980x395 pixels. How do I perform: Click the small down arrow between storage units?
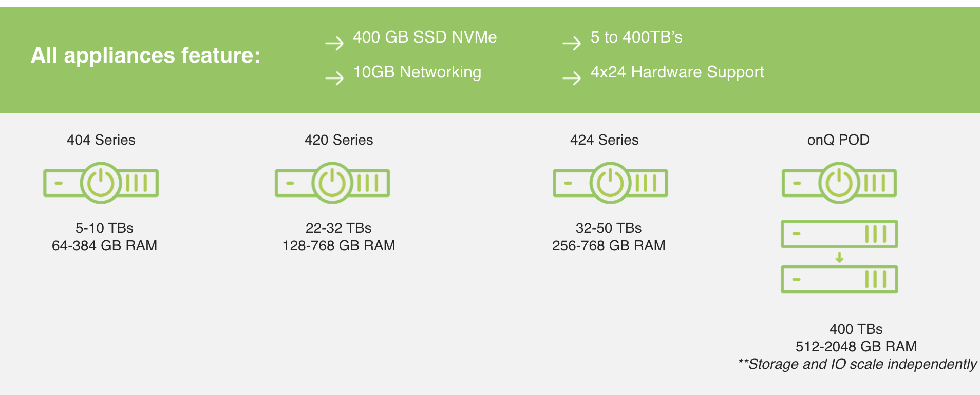tap(839, 257)
